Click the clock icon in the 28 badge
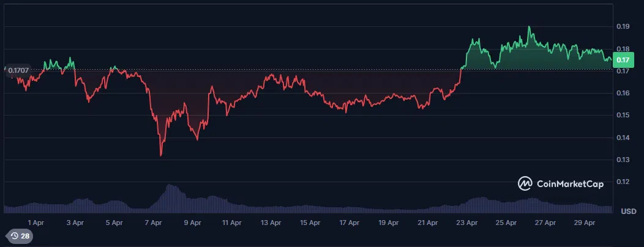Screen dimensions: 644x247 (14, 236)
